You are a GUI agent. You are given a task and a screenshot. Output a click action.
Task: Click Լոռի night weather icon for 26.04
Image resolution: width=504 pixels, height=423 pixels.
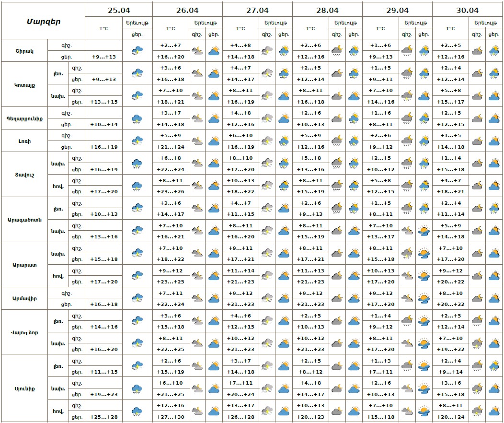(x=197, y=141)
